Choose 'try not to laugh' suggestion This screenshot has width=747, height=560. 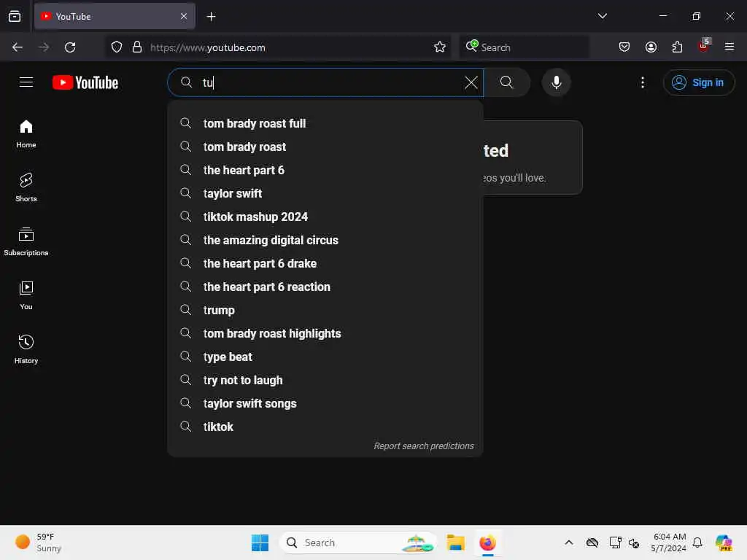pyautogui.click(x=325, y=380)
